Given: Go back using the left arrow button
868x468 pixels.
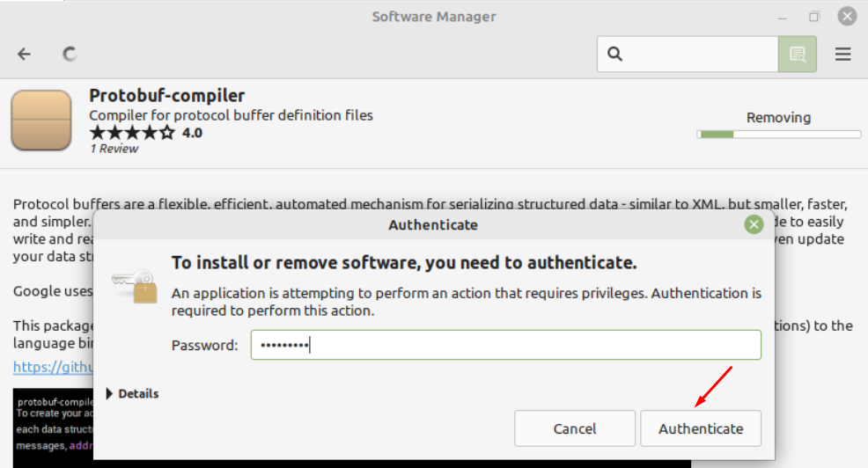Looking at the screenshot, I should pos(24,55).
